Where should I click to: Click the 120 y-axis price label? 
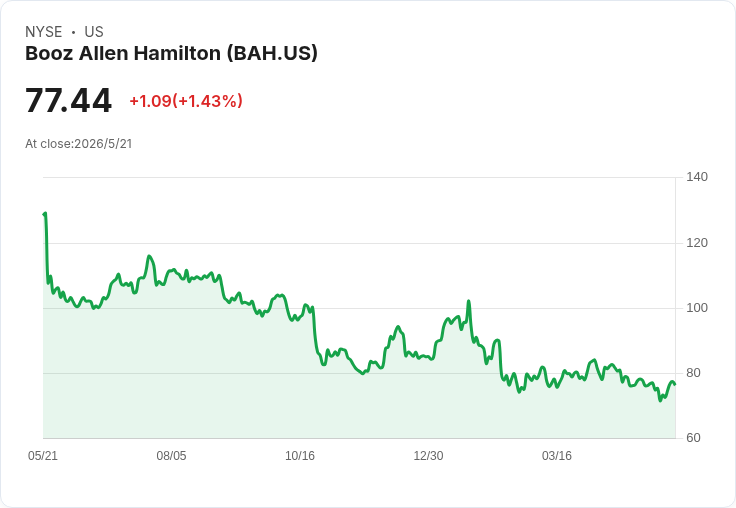tap(697, 243)
